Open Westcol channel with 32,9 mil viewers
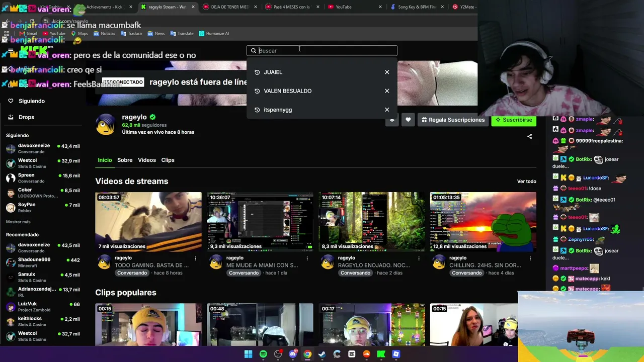Viewport: 644px width, 362px height. point(43,163)
